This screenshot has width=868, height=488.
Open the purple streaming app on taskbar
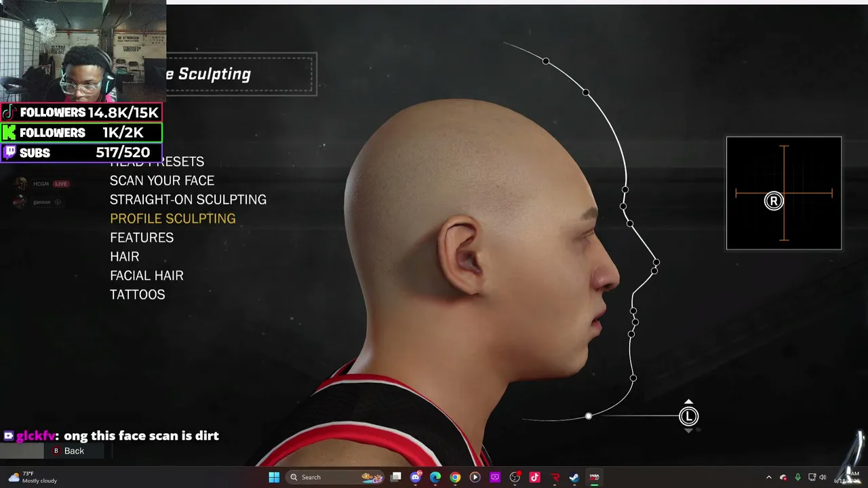coord(495,477)
